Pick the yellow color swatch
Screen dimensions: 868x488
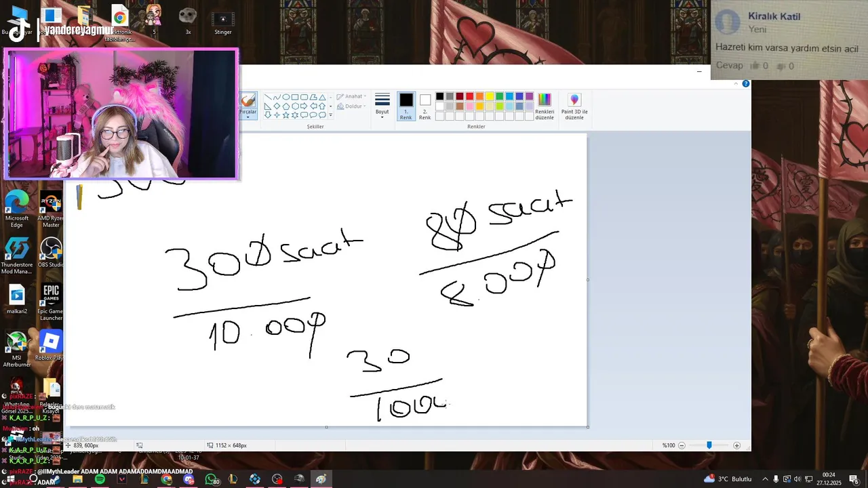[489, 96]
